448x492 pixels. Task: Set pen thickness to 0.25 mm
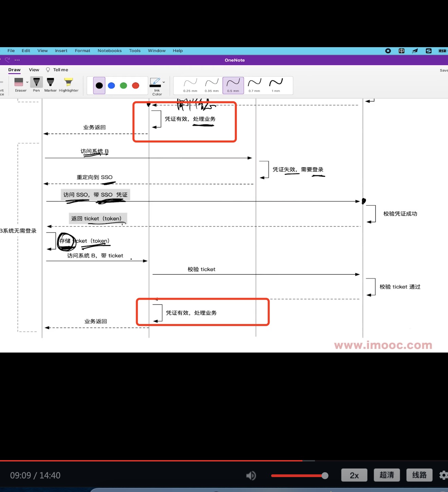click(190, 86)
